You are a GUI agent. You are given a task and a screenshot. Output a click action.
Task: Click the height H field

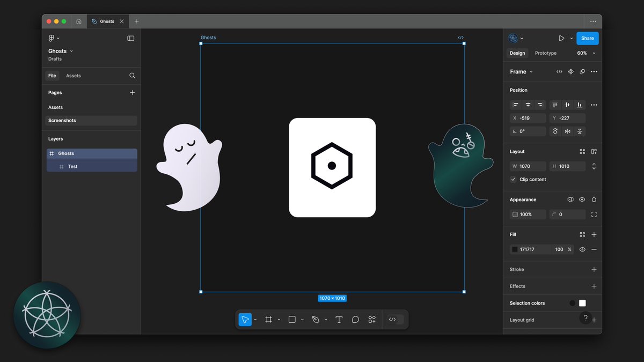coord(568,166)
